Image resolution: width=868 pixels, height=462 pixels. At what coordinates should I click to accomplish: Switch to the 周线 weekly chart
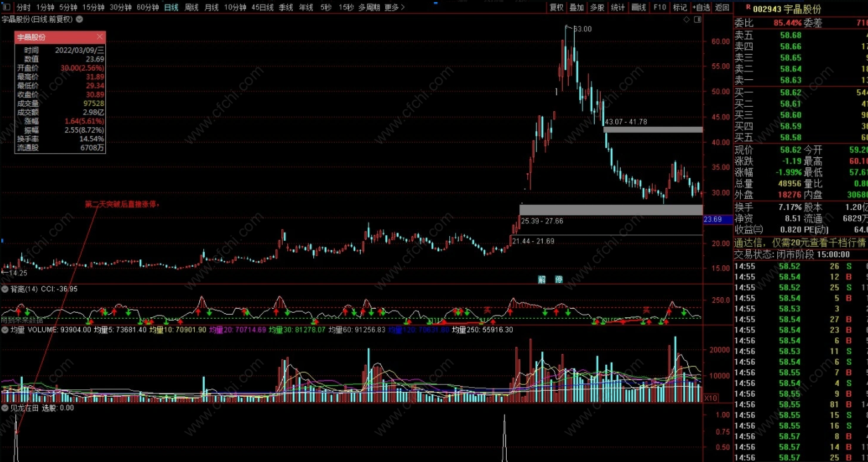pos(192,7)
